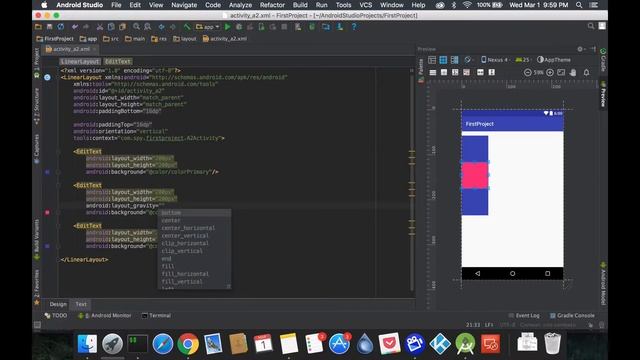The image size is (640, 360).
Task: Click the Help question mark icon
Action: pyautogui.click(x=354, y=27)
